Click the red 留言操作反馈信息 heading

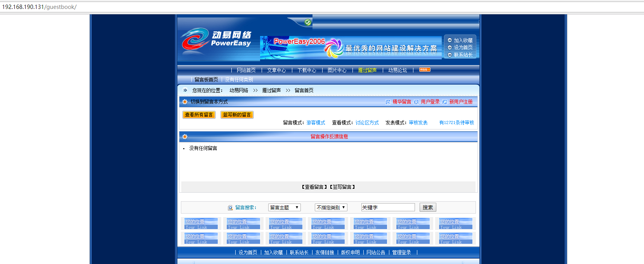point(329,136)
